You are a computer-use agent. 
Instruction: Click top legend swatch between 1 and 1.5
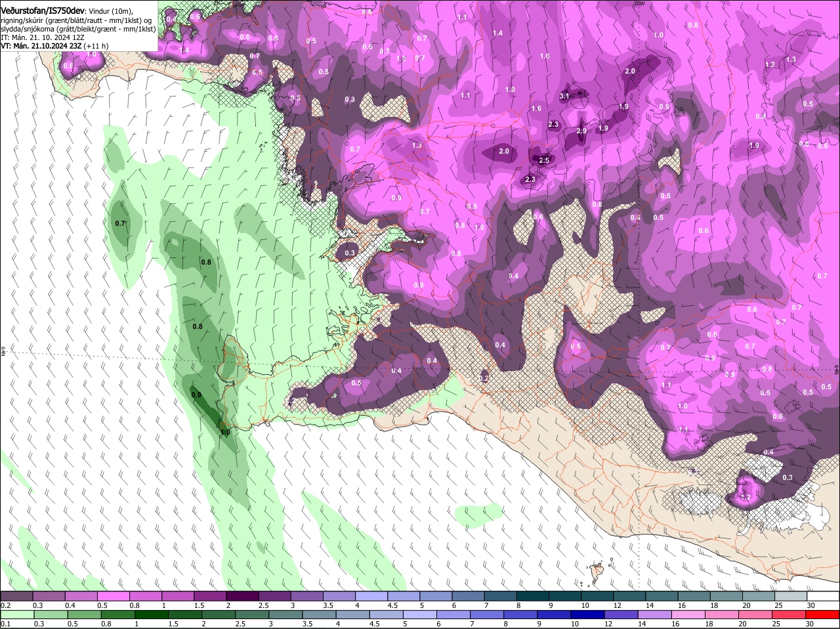tap(178, 596)
